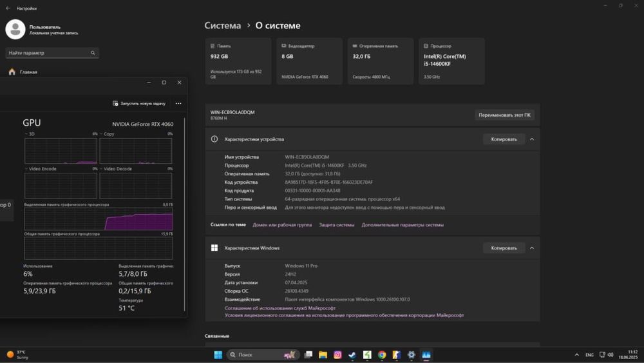Image resolution: width=644 pixels, height=363 pixels.
Task: Click the GPU temperature 51 °C
Action: [x=126, y=308]
